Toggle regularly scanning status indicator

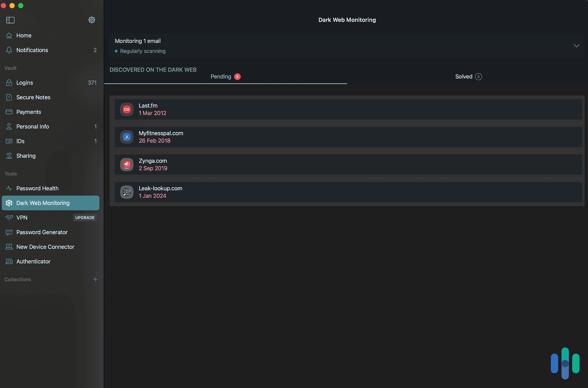pos(116,51)
